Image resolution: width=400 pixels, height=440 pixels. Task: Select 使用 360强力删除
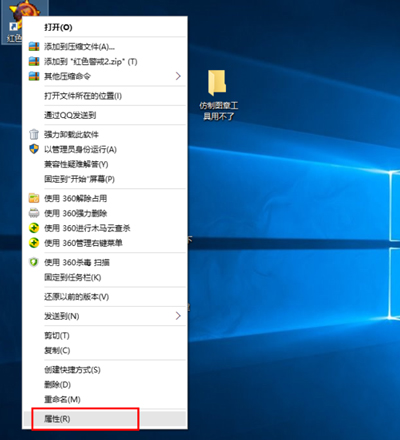coord(104,213)
